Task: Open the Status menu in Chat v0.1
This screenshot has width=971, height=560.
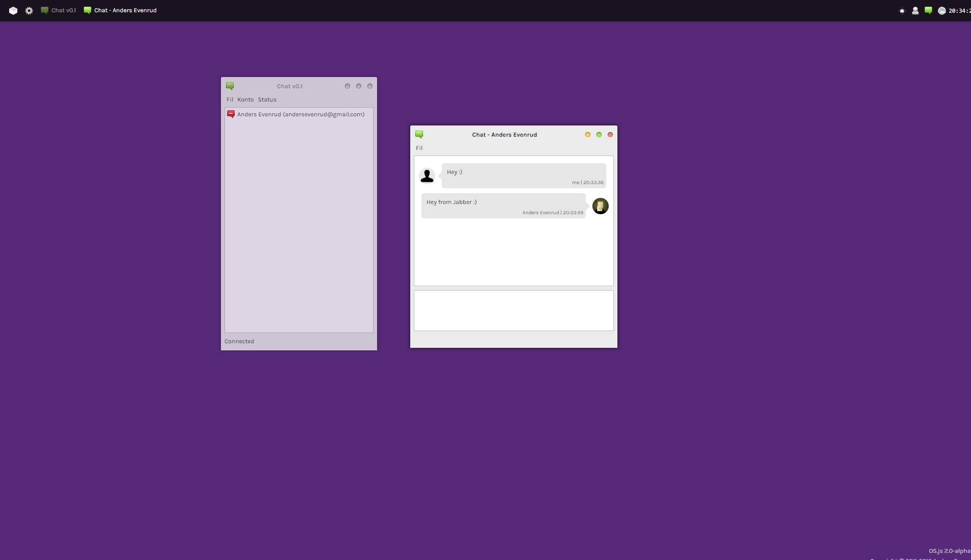Action: click(267, 99)
